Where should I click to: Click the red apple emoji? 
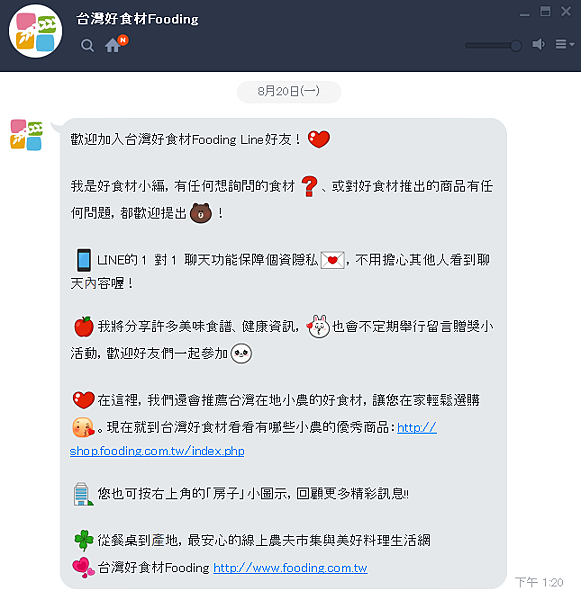[84, 327]
